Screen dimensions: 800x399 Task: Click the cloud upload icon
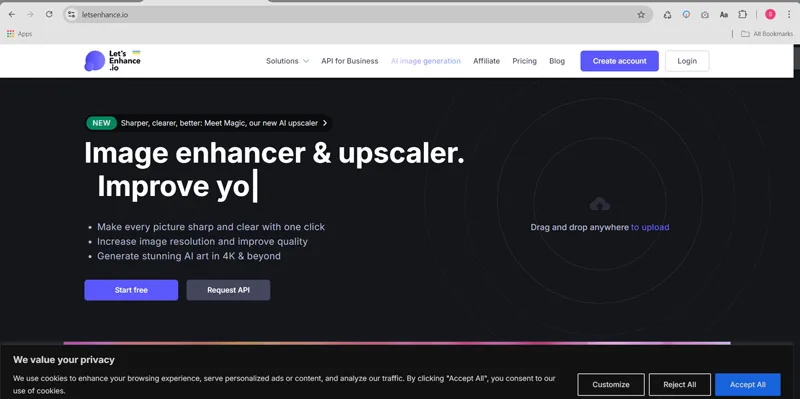pos(599,205)
